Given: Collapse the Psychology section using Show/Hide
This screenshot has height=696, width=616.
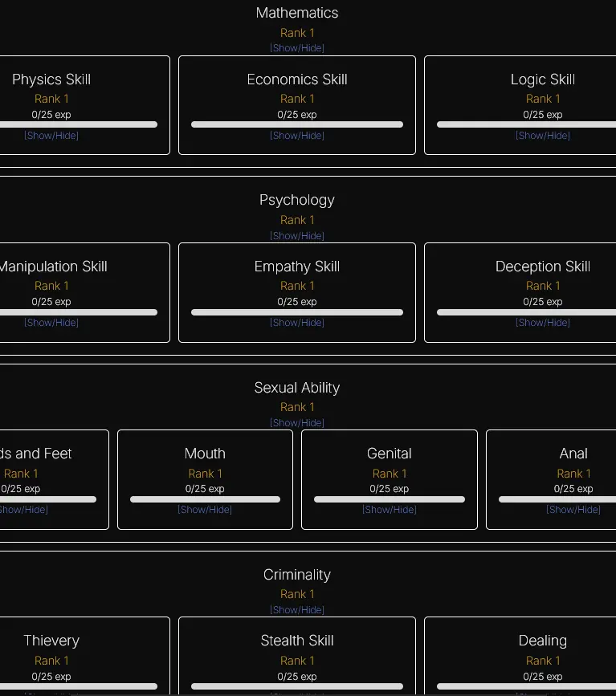Looking at the screenshot, I should [296, 236].
